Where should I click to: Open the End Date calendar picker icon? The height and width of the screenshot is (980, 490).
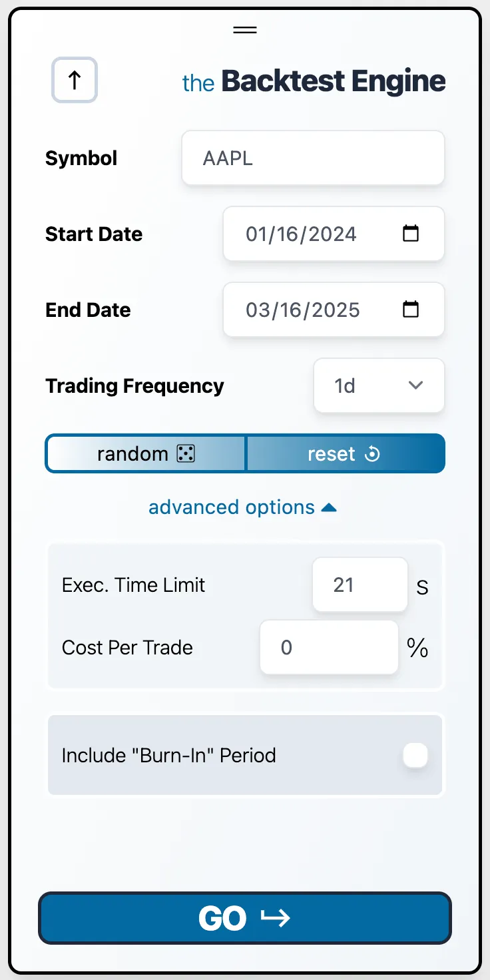(411, 310)
